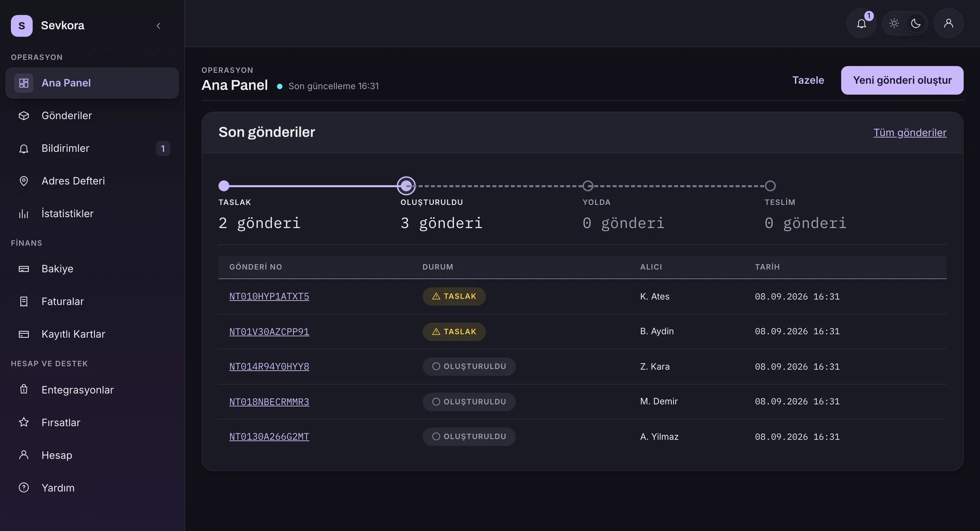Click the Fırsatlar star icon
The height and width of the screenshot is (531, 980).
pyautogui.click(x=24, y=422)
